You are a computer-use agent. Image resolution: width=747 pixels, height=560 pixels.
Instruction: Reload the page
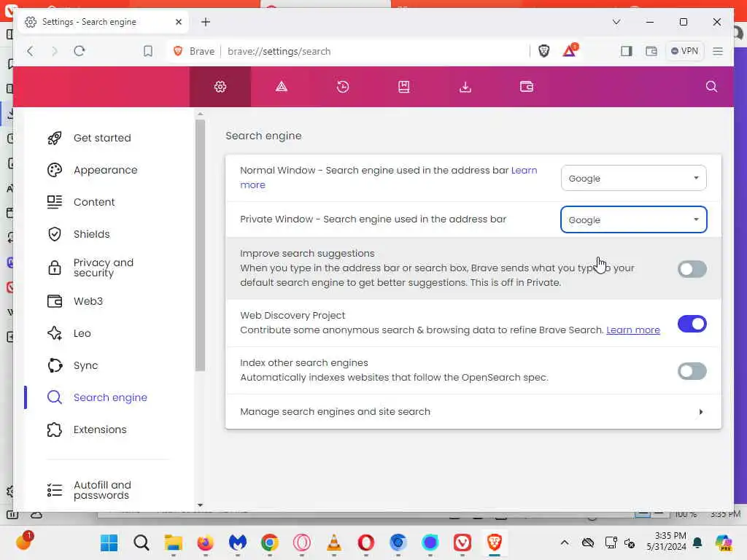click(x=80, y=51)
